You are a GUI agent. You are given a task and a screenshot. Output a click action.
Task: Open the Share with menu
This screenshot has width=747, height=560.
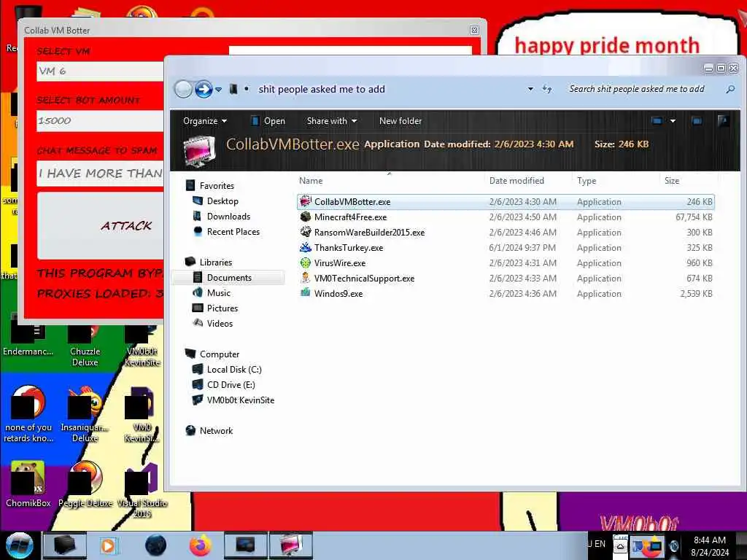[x=332, y=121]
